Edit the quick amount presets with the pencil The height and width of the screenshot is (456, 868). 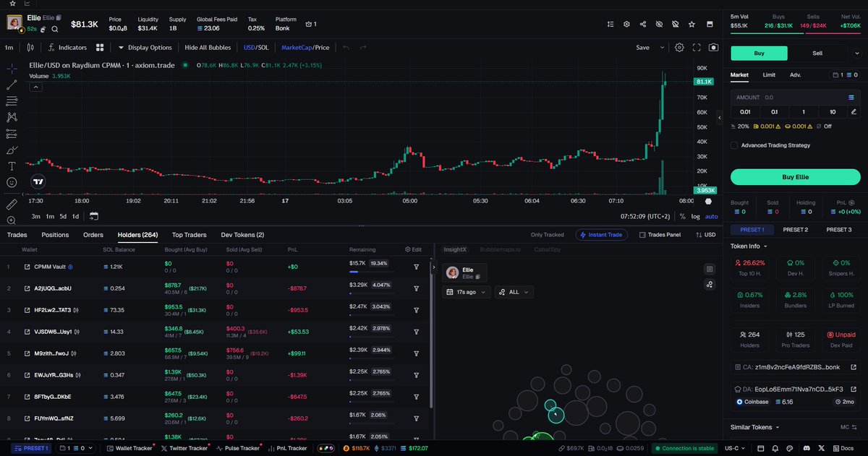click(x=854, y=111)
